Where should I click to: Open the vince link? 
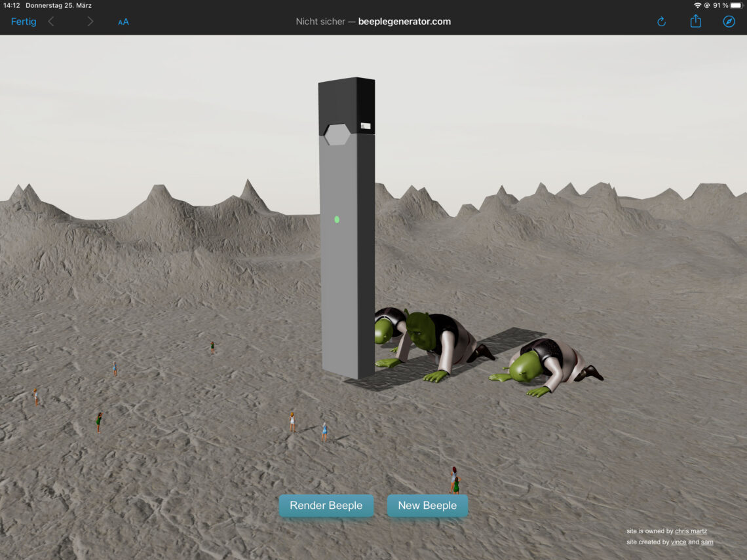coord(678,542)
